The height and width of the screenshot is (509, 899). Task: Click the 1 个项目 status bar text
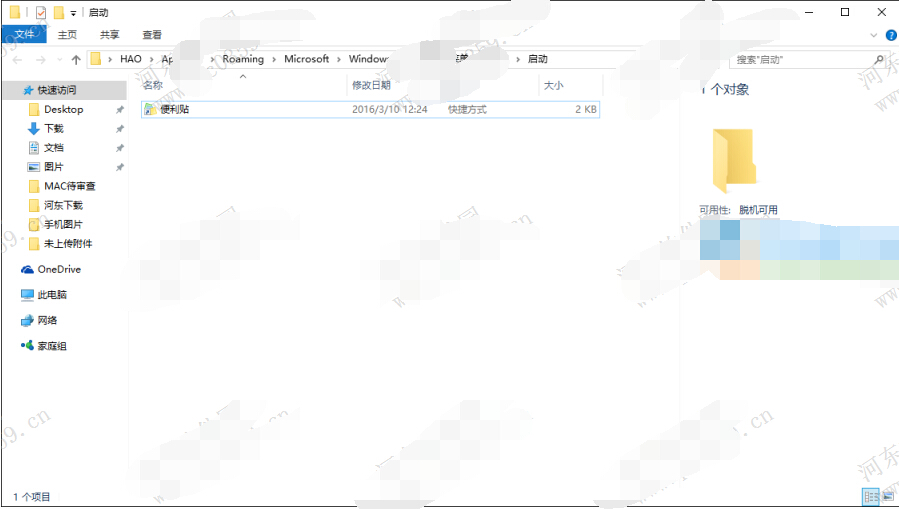tap(32, 496)
